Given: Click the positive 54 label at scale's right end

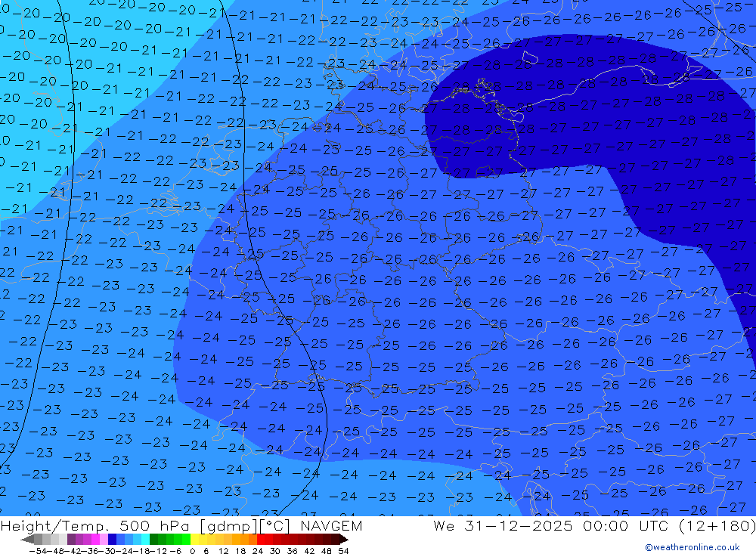Looking at the screenshot, I should click(343, 551).
